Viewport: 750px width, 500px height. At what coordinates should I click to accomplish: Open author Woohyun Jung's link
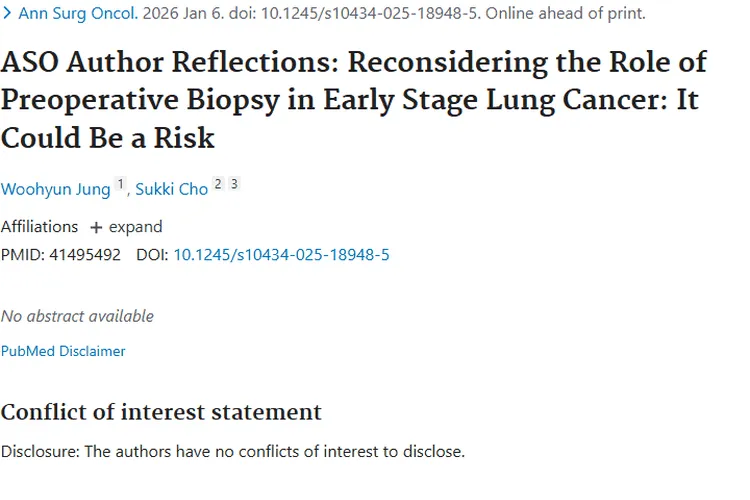click(55, 190)
